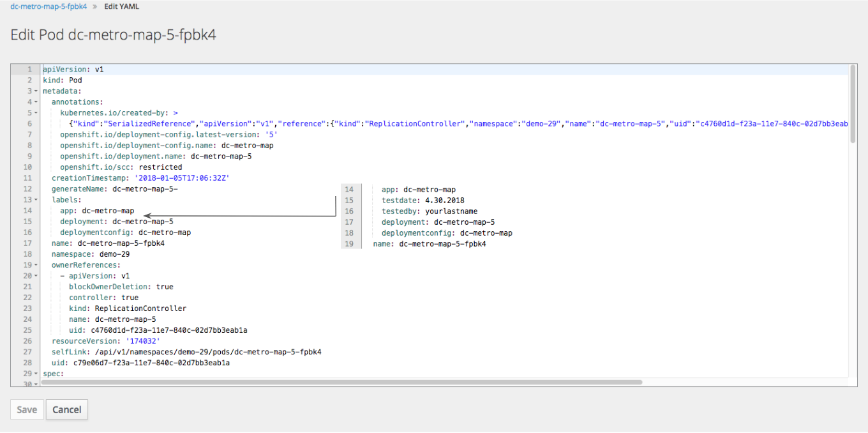Click the 'apiVersion: v1' line 1
Image resolution: width=868 pixels, height=433 pixels.
coord(73,70)
